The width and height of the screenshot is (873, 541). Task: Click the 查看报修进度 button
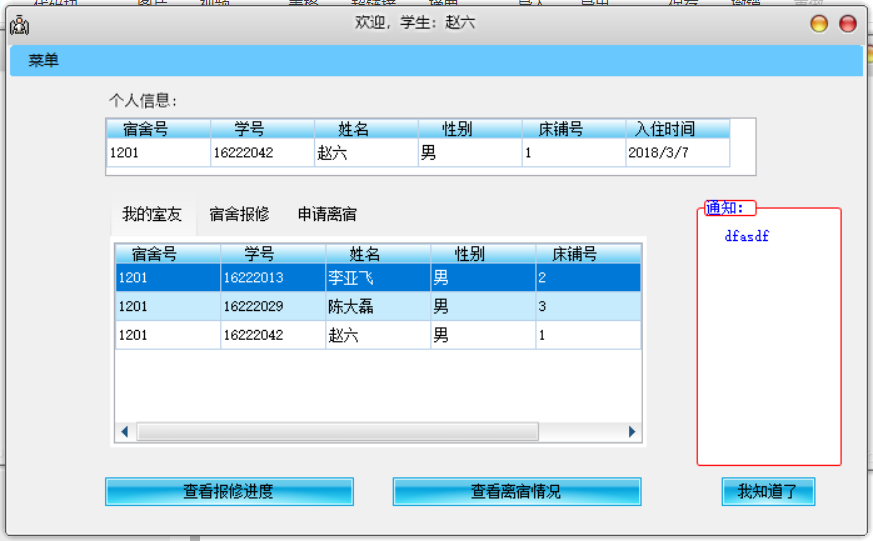tap(229, 491)
